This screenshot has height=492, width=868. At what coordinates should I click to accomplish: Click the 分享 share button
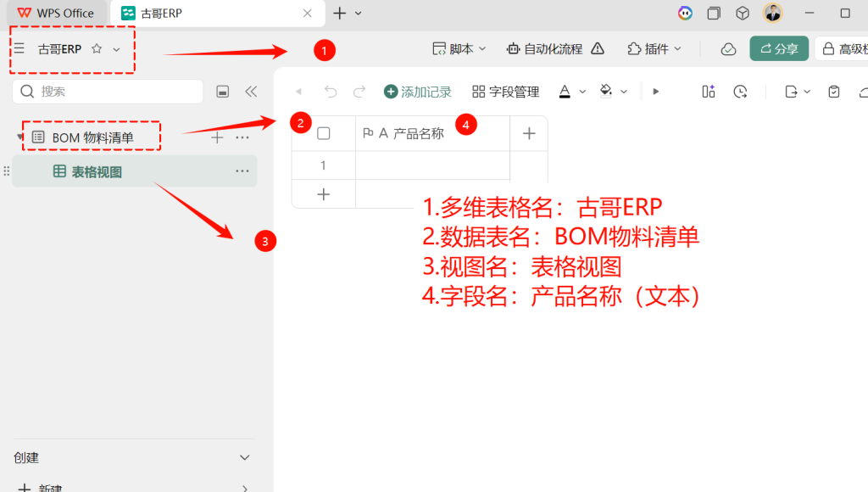tap(779, 48)
